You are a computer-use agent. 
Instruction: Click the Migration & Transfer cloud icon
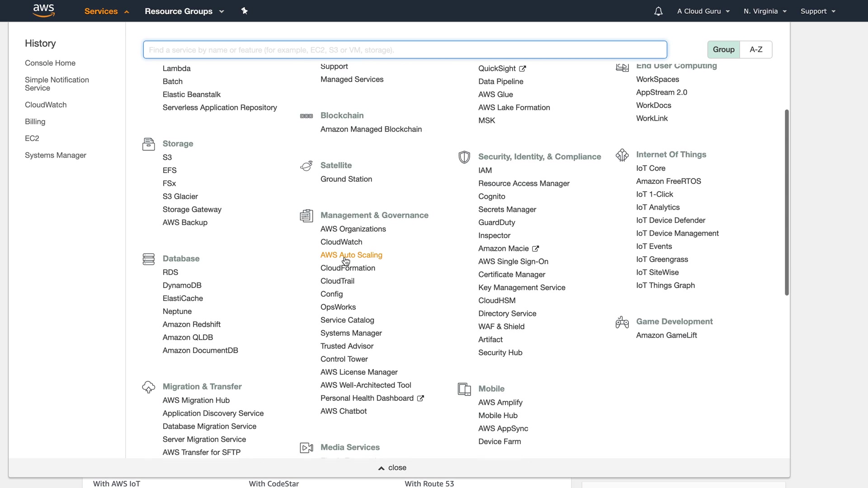(148, 387)
